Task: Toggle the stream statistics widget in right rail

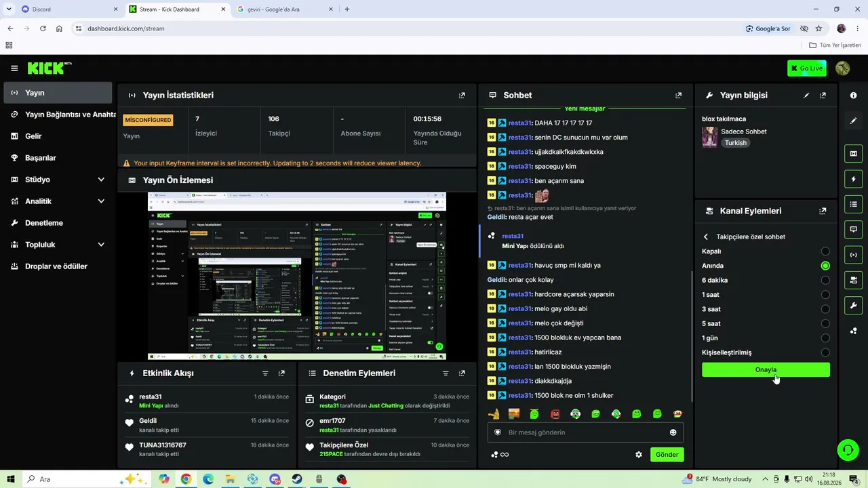Action: pyautogui.click(x=853, y=255)
